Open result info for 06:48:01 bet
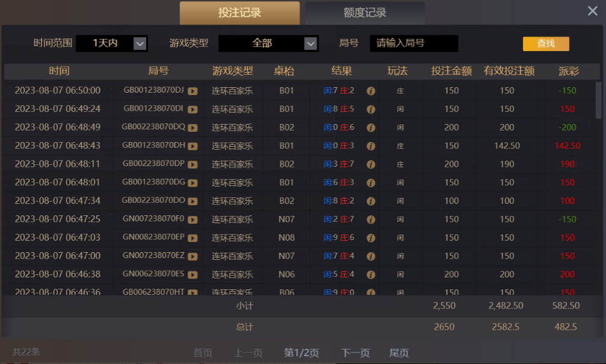The width and height of the screenshot is (606, 364). tap(371, 183)
